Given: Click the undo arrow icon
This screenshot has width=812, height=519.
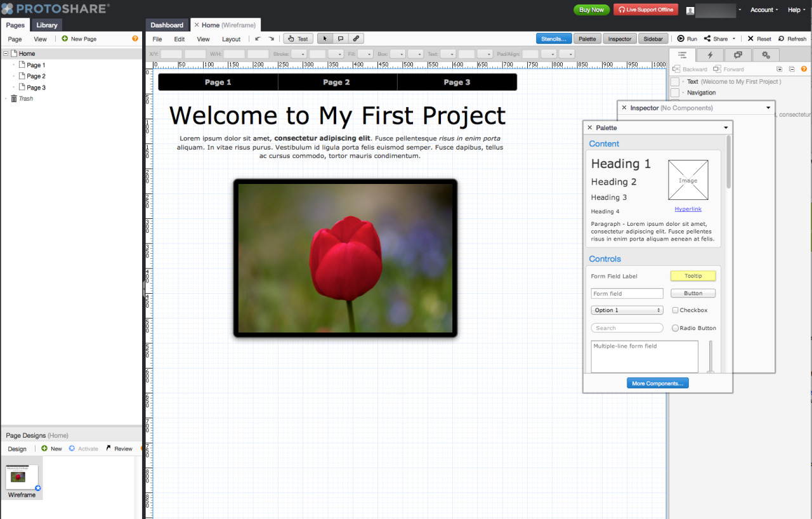Looking at the screenshot, I should (258, 39).
